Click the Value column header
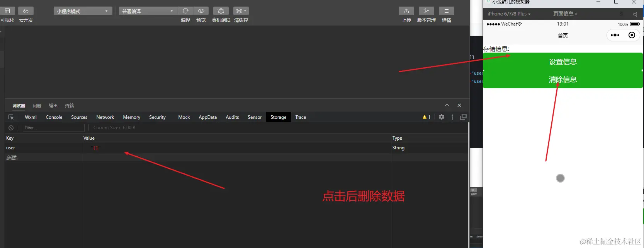This screenshot has height=248, width=644. pos(236,138)
